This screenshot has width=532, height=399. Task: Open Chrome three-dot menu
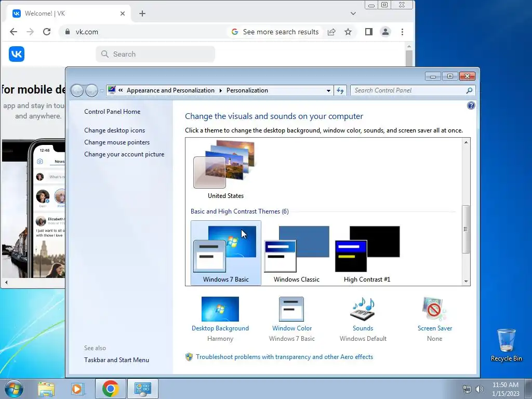[x=403, y=32]
